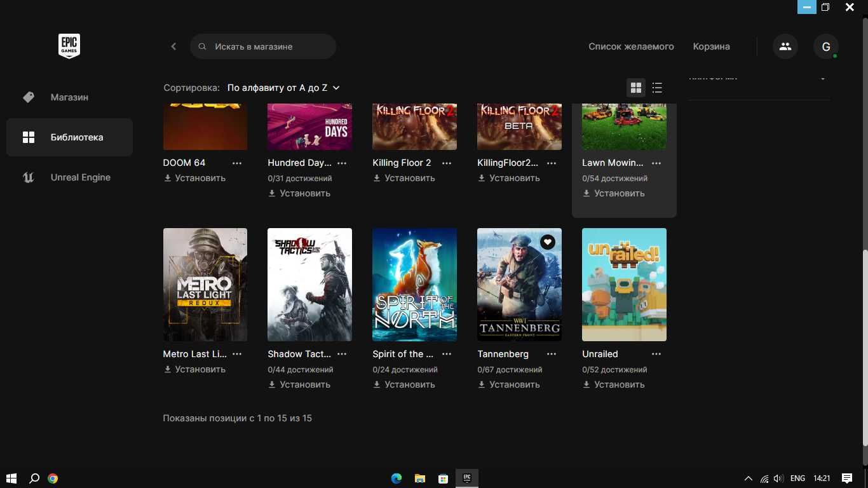Launch Chrome from the taskbar

click(53, 478)
